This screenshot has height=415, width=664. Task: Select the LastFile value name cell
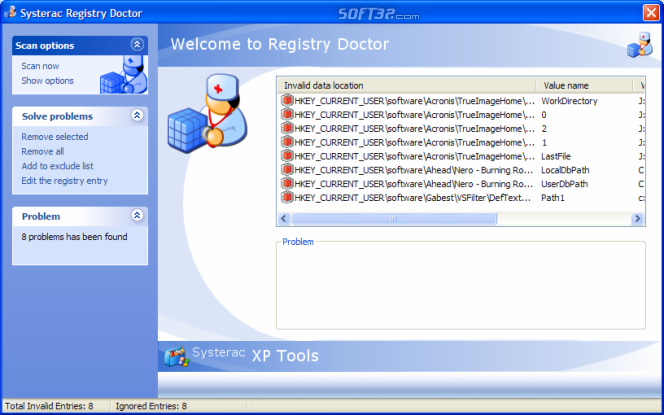556,156
